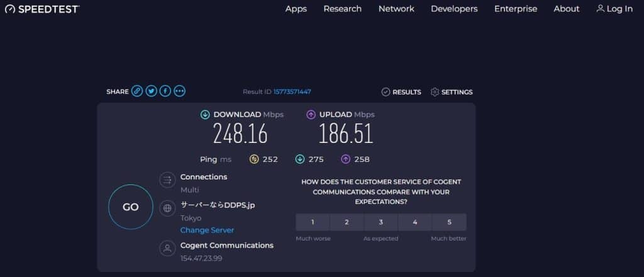Click the idle ping icon beside 252
Image resolution: width=644 pixels, height=277 pixels.
(254, 159)
